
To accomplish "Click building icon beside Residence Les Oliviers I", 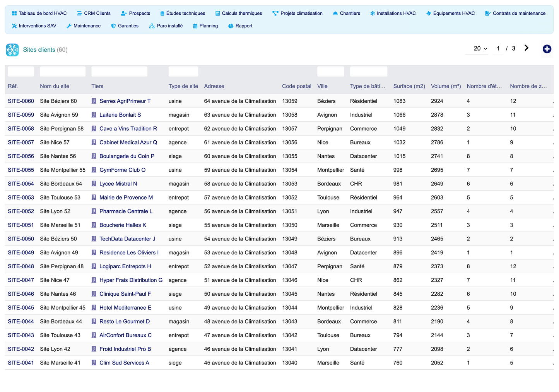I will coord(94,252).
